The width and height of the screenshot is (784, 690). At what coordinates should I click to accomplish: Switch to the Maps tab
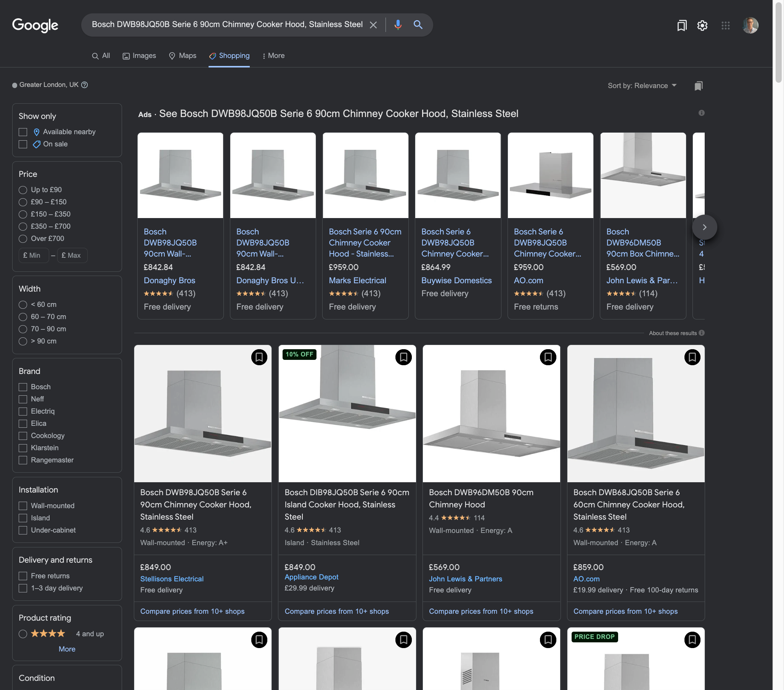click(183, 56)
